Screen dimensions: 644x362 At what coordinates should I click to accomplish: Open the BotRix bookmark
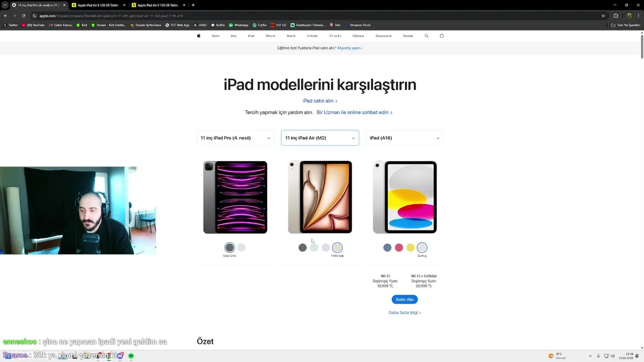coord(218,25)
